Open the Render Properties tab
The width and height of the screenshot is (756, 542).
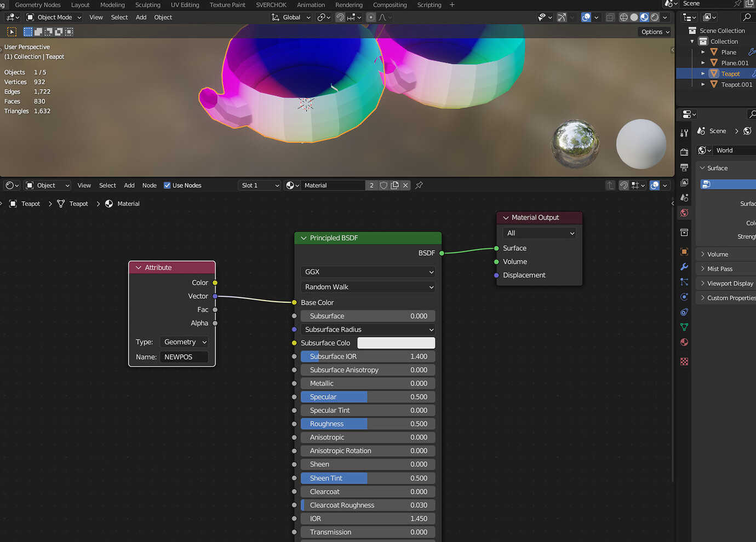pos(684,152)
